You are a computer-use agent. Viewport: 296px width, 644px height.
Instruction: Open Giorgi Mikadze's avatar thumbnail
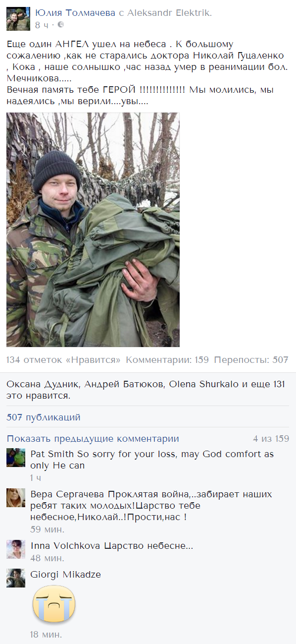(16, 578)
